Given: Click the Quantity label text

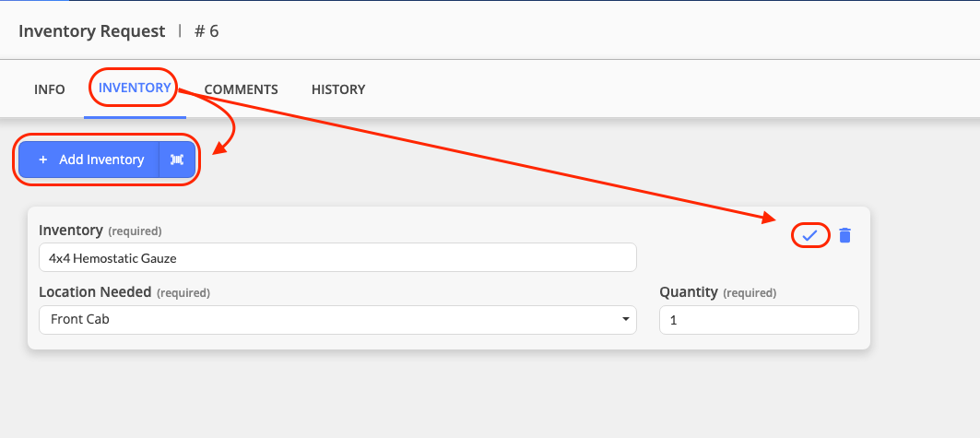Looking at the screenshot, I should [688, 291].
